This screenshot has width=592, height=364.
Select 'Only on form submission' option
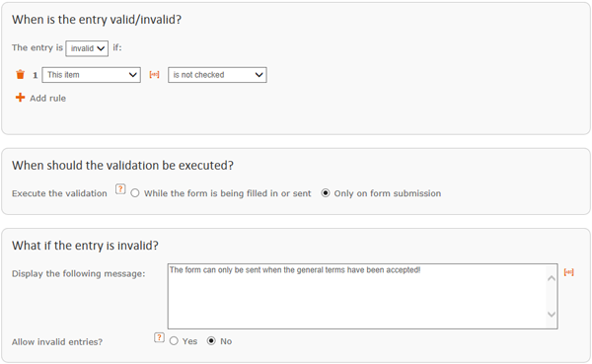coord(325,193)
